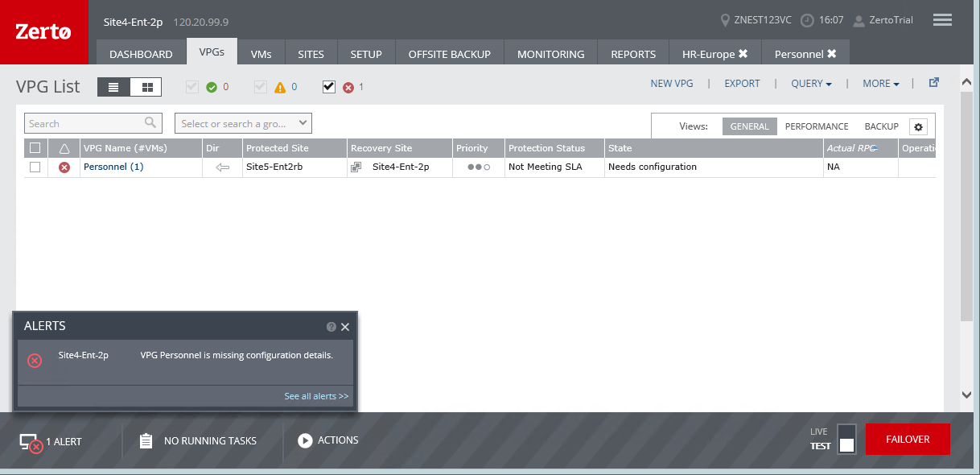The width and height of the screenshot is (980, 475).
Task: Go to the VMs tab
Action: click(261, 54)
